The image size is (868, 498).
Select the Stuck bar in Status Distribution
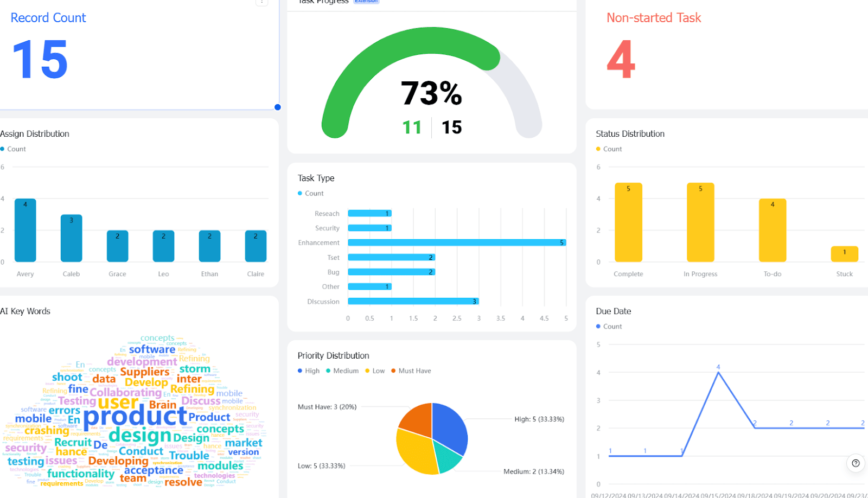point(845,254)
